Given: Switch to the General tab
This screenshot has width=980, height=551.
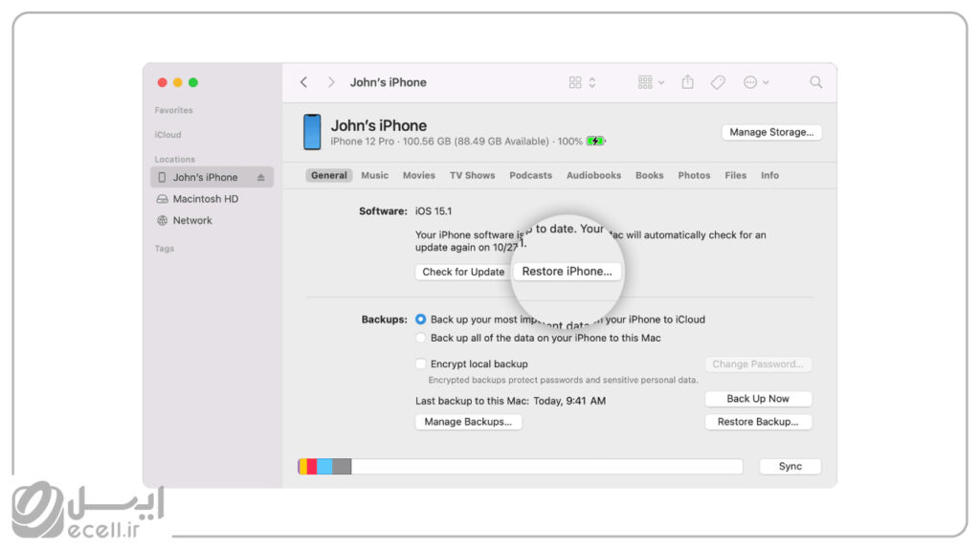Looking at the screenshot, I should (x=329, y=176).
